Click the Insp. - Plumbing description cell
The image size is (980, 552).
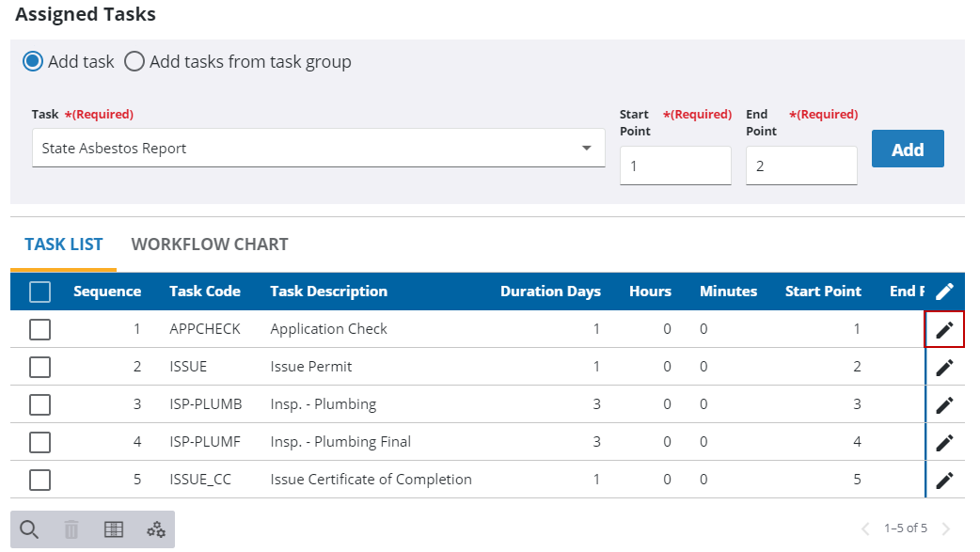pos(324,403)
